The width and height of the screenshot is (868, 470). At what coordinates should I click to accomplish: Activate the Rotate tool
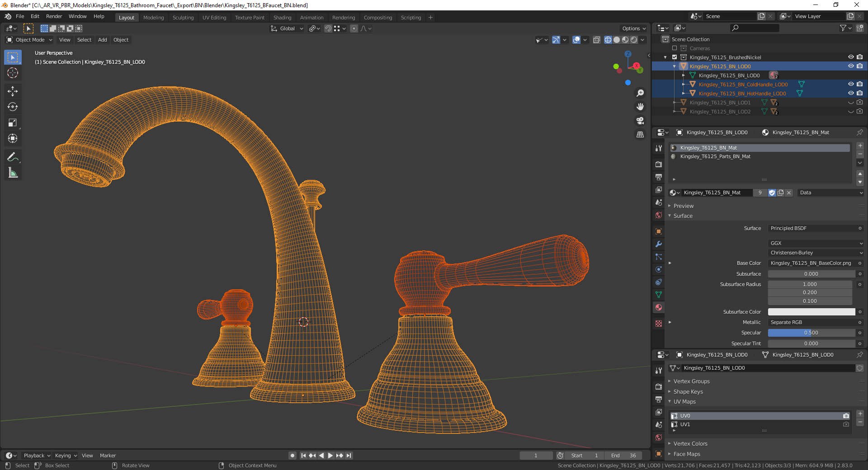13,107
